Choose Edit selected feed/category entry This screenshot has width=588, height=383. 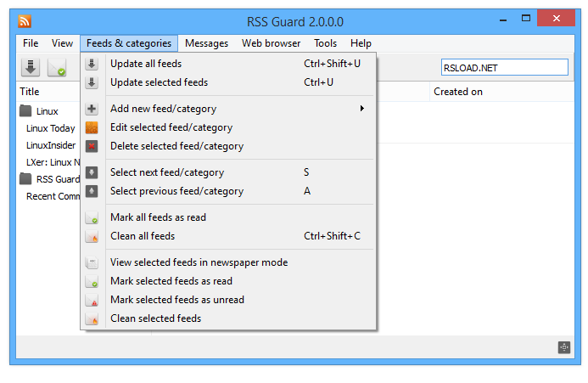pos(228,127)
